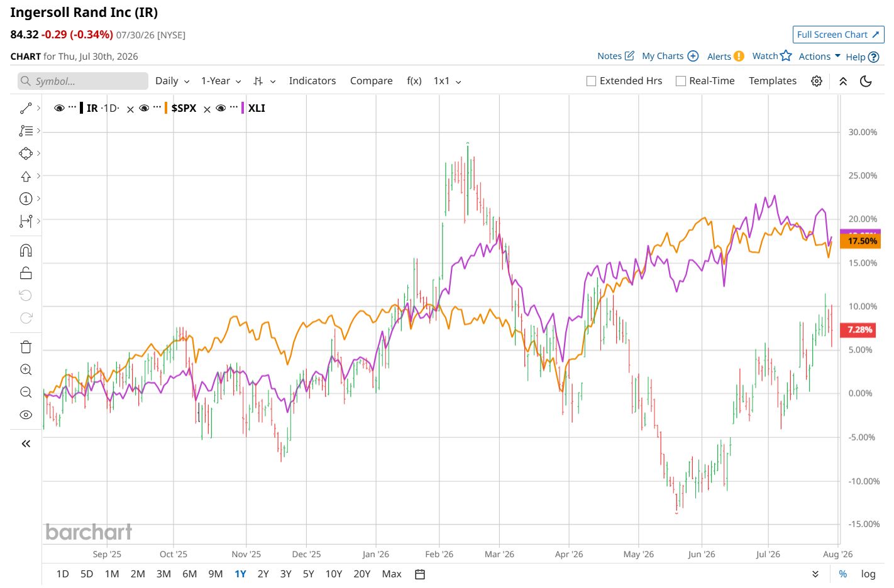Viewport: 894px width, 588px height.
Task: Open the Full Screen Chart
Action: pyautogui.click(x=839, y=35)
